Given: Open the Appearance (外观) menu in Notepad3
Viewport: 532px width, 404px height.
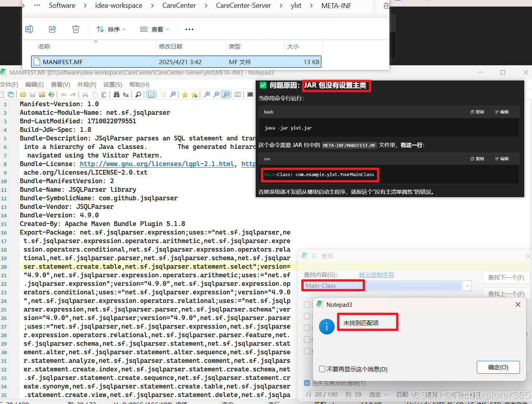Looking at the screenshot, I should click(87, 84).
